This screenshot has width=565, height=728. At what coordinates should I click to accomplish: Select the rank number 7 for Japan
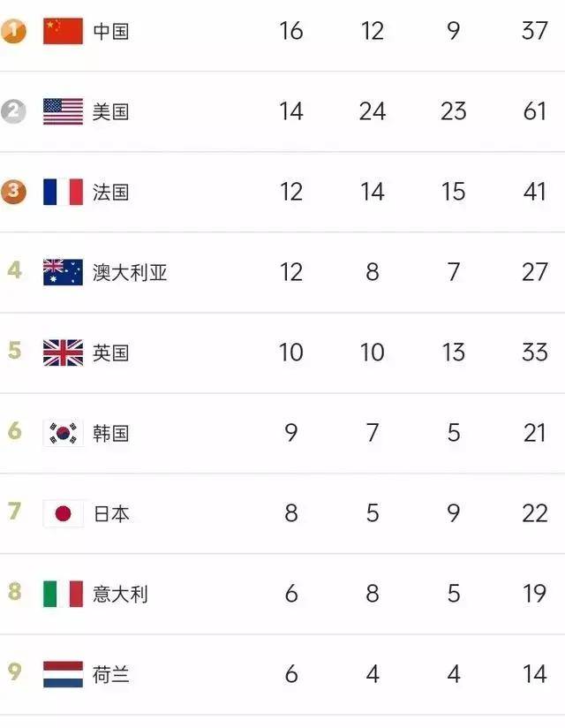14,512
